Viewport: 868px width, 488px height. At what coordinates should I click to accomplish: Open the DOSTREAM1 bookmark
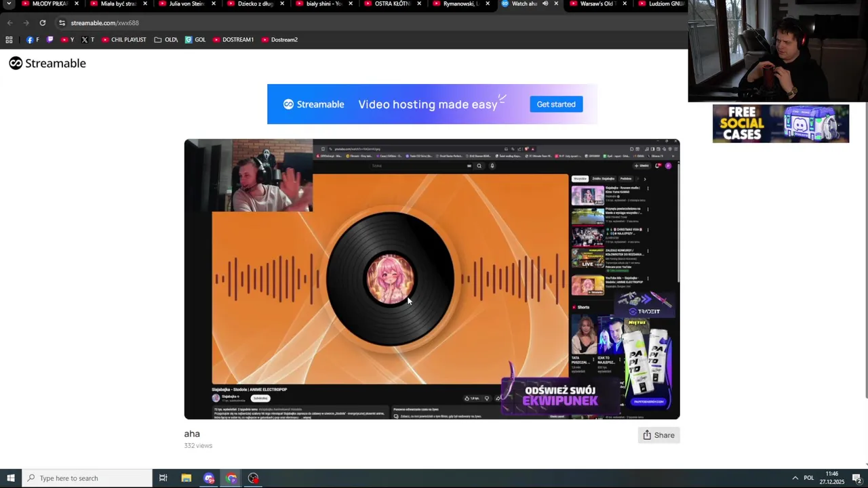click(x=233, y=40)
